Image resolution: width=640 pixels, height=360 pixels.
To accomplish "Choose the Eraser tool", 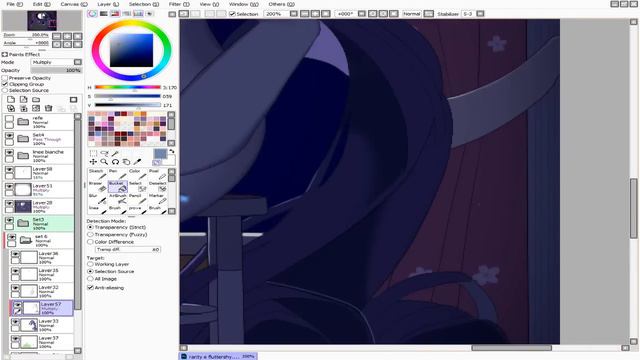I will click(x=98, y=187).
